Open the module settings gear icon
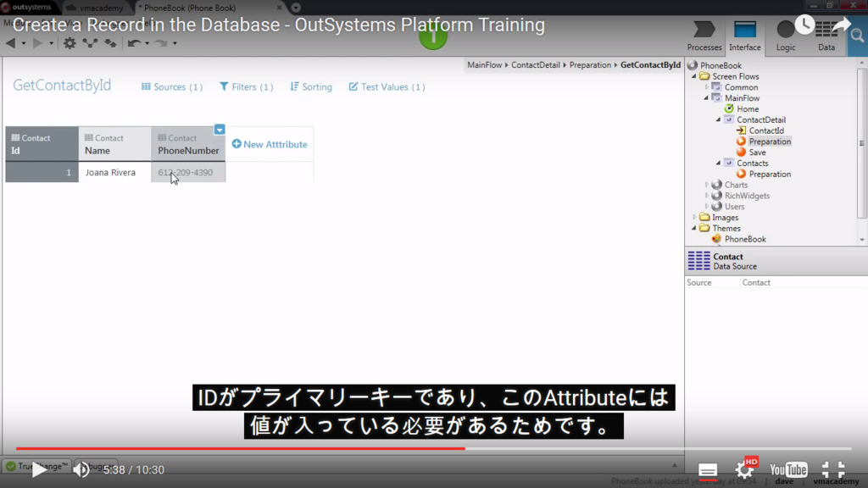This screenshot has width=868, height=488. (x=70, y=43)
